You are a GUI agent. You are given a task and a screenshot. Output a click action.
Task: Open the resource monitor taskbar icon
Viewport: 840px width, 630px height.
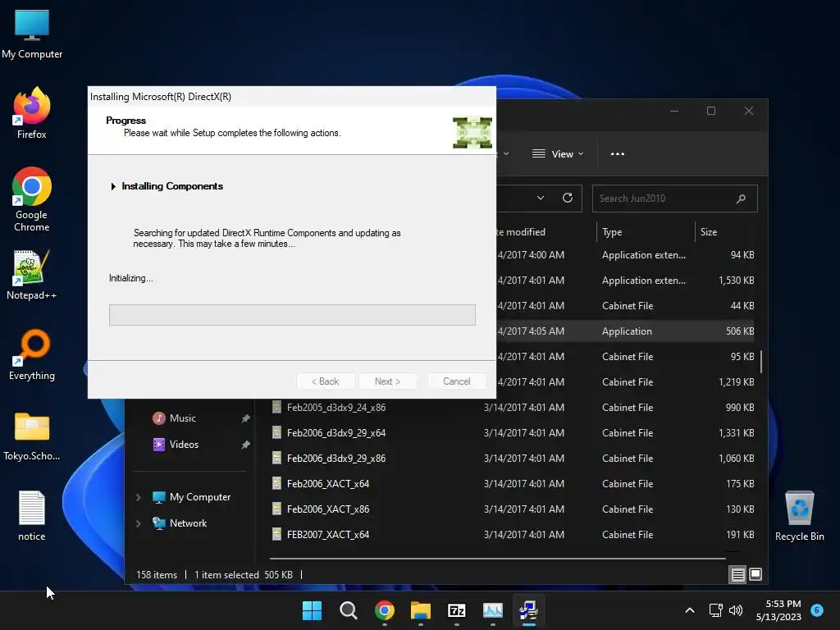[493, 610]
